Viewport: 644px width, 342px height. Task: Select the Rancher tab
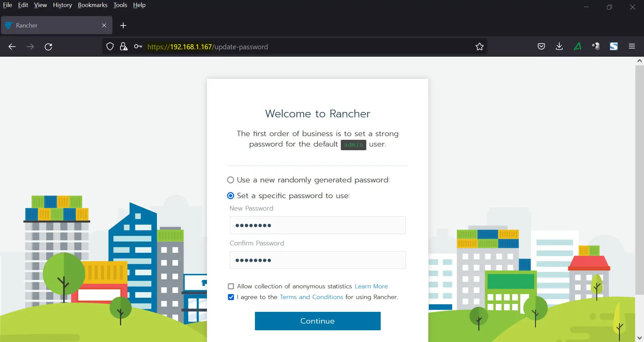(57, 25)
